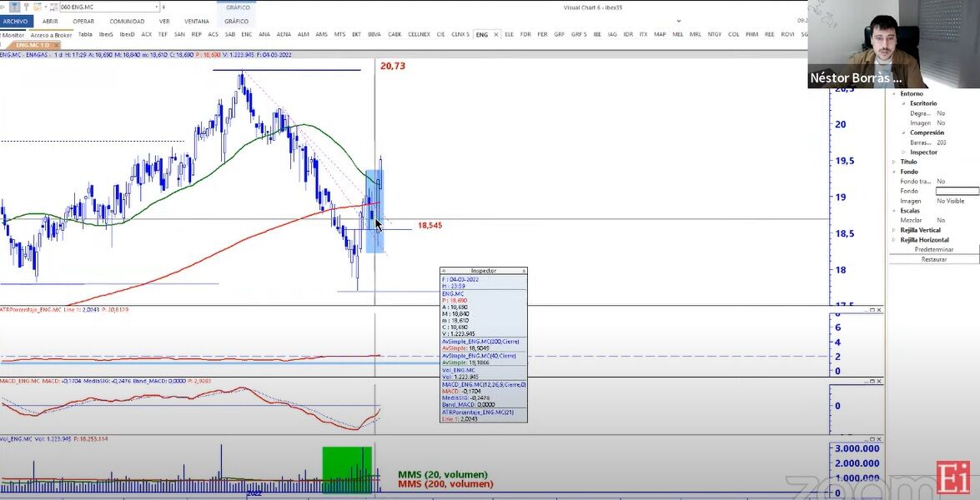Viewport: 980px width, 500px height.
Task: Collapse the Escritorio properties subgroup
Action: tap(904, 103)
